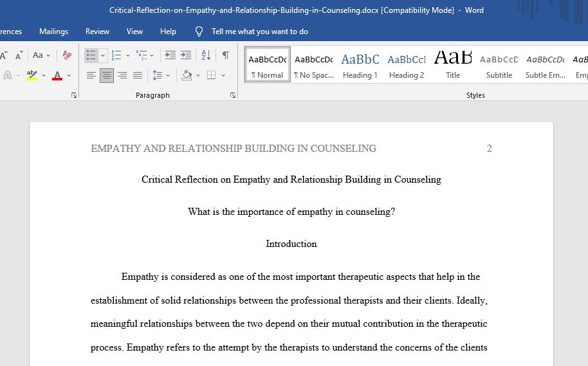Apply yellow text highlight color

(x=32, y=75)
